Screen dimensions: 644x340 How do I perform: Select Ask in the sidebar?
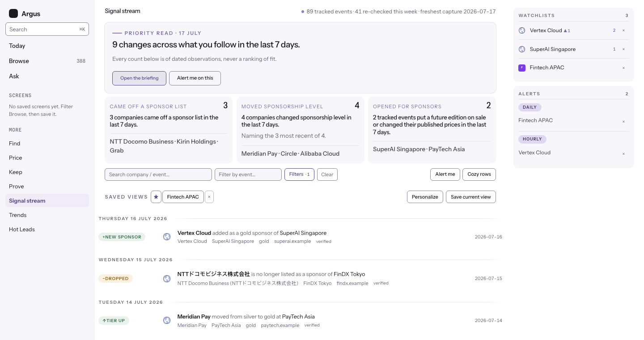click(47, 76)
